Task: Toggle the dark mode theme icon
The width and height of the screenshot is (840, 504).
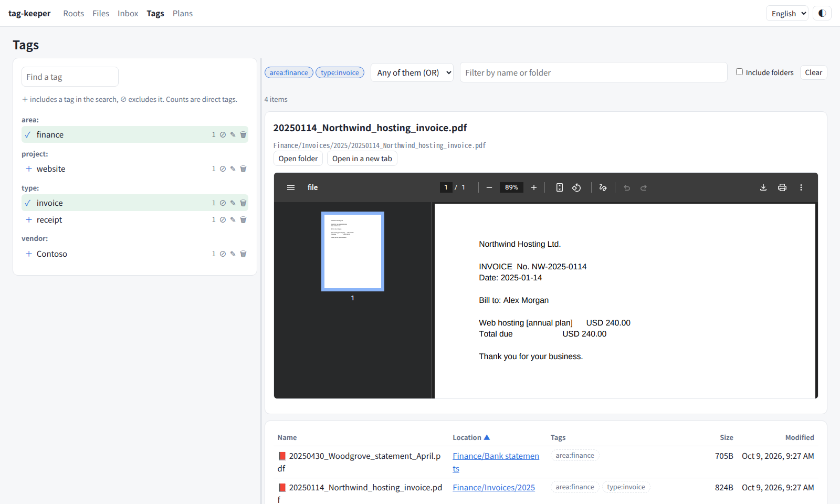Action: click(822, 13)
